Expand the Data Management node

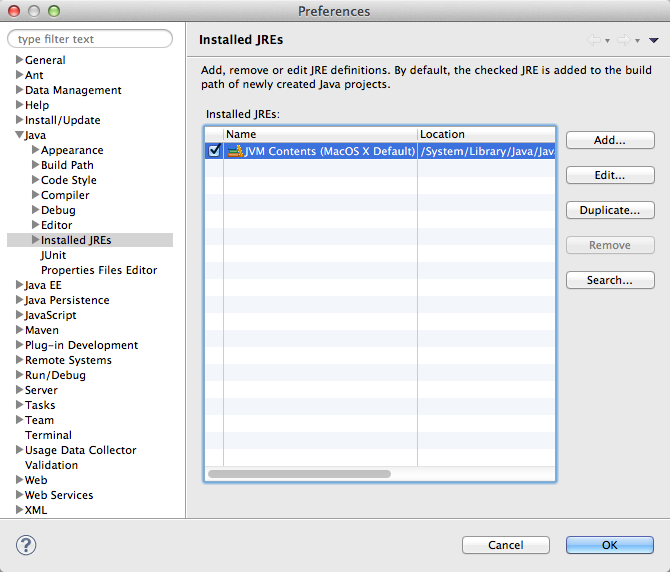[x=19, y=89]
